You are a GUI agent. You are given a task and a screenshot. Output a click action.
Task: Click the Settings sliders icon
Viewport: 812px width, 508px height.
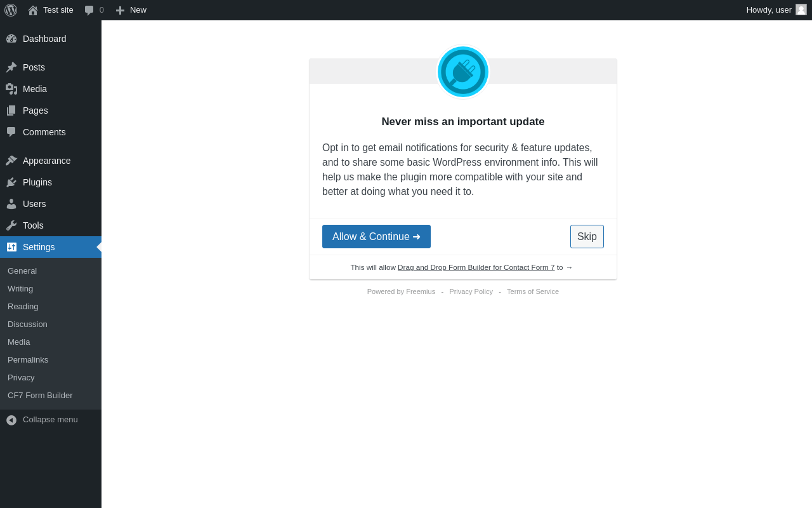pyautogui.click(x=11, y=247)
